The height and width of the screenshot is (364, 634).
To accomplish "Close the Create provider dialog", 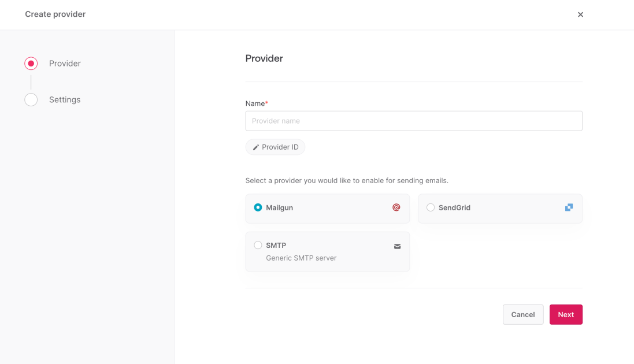I will [580, 14].
